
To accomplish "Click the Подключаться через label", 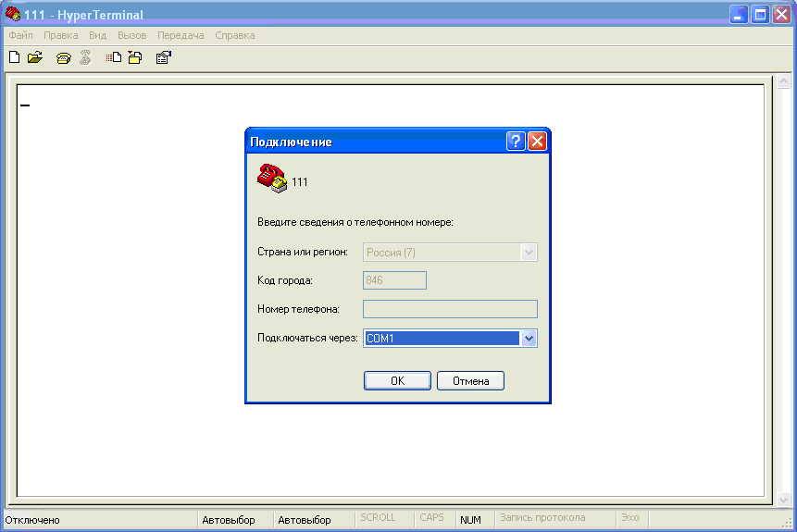I will pyautogui.click(x=307, y=339).
